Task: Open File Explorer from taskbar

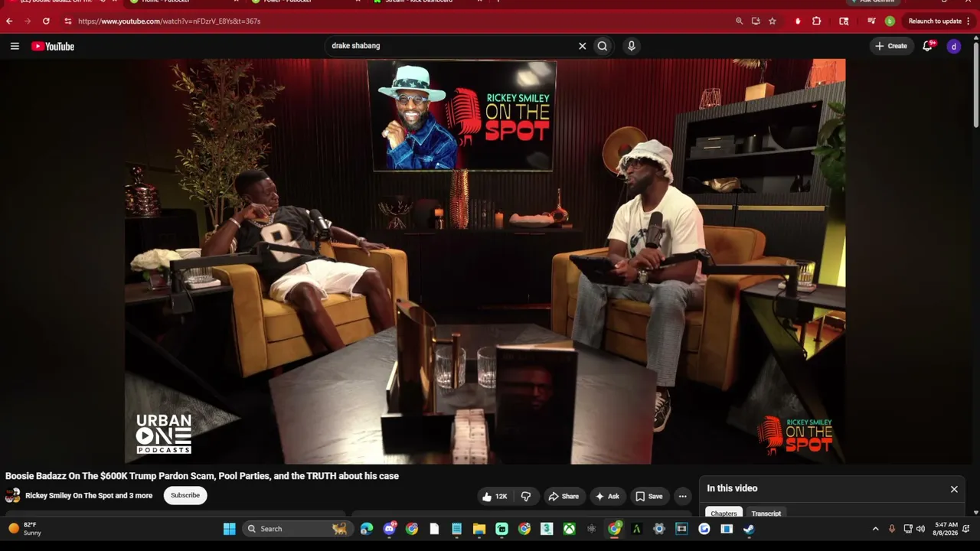Action: [479, 529]
